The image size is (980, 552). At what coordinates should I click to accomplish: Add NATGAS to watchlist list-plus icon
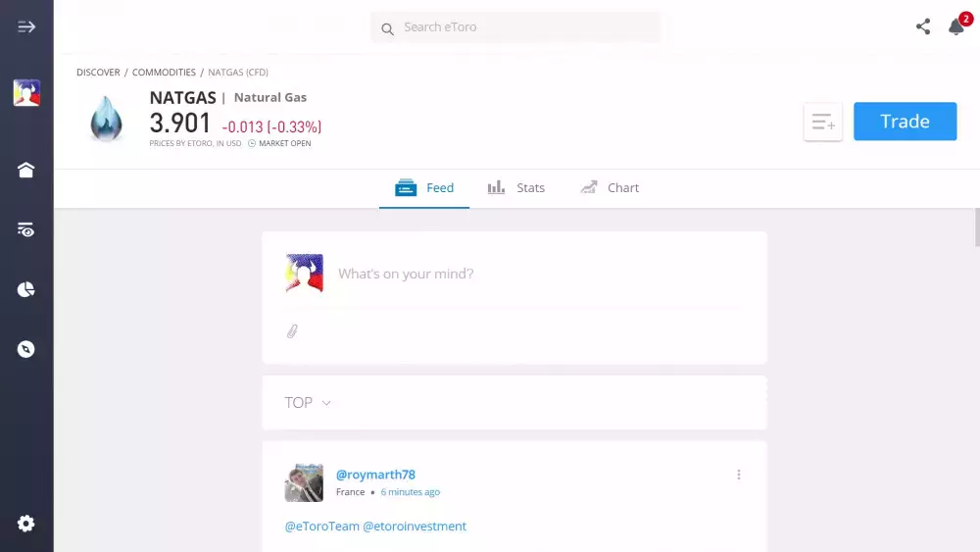(823, 122)
